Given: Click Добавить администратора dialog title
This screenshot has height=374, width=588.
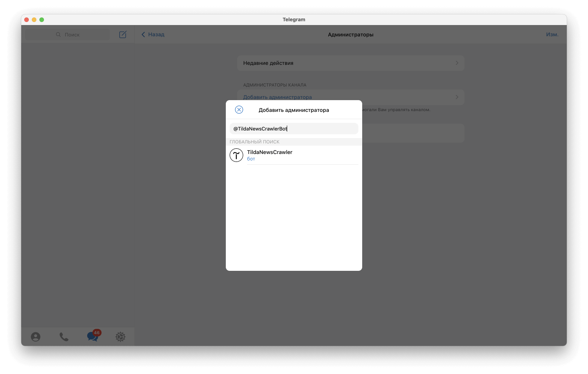Looking at the screenshot, I should pyautogui.click(x=294, y=110).
